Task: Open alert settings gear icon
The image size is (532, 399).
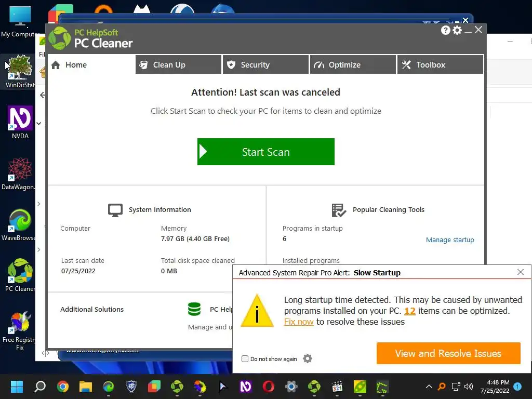Action: 308,358
